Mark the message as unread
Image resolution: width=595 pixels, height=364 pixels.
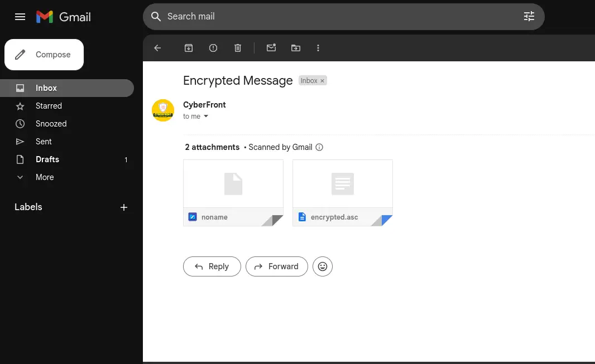pos(271,48)
